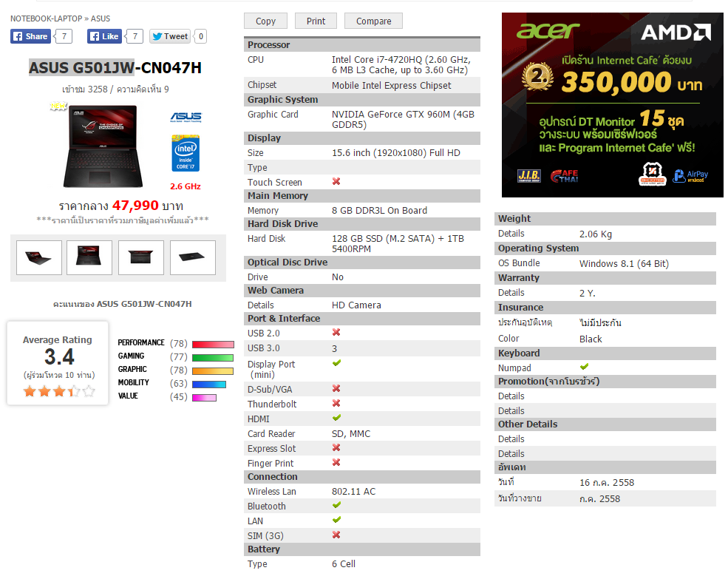Click the Facebook Like count bubble
Image resolution: width=728 pixels, height=579 pixels.
coord(135,36)
